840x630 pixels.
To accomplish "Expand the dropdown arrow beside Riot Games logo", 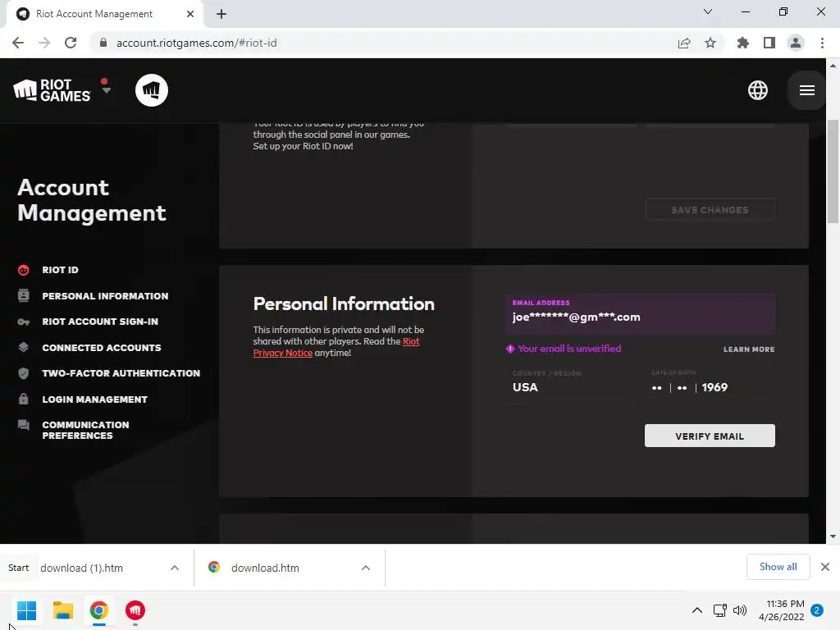I will coord(106,89).
